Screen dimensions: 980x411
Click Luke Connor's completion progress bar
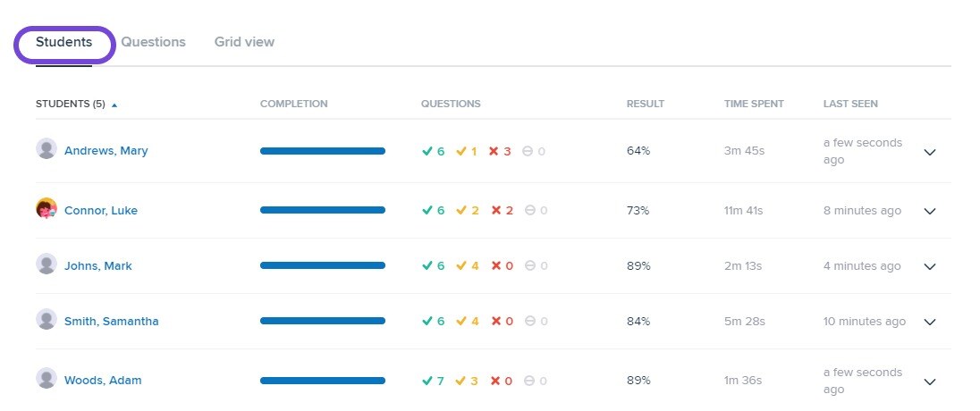click(x=323, y=211)
